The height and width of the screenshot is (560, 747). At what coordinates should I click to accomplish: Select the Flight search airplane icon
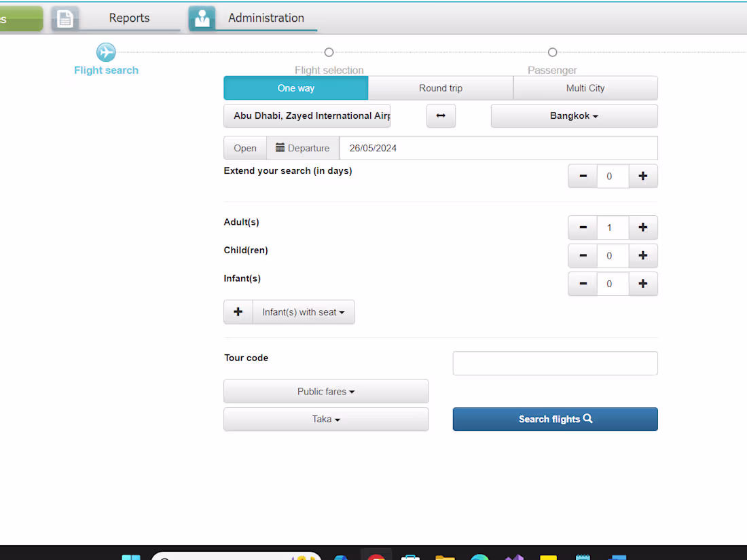(106, 52)
